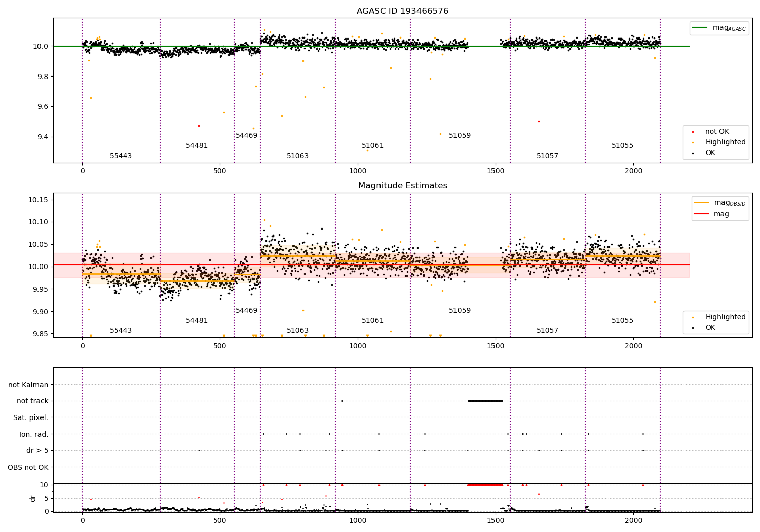
Task: Click the 10.00 y-axis tick in middle plot
Action: (38, 267)
